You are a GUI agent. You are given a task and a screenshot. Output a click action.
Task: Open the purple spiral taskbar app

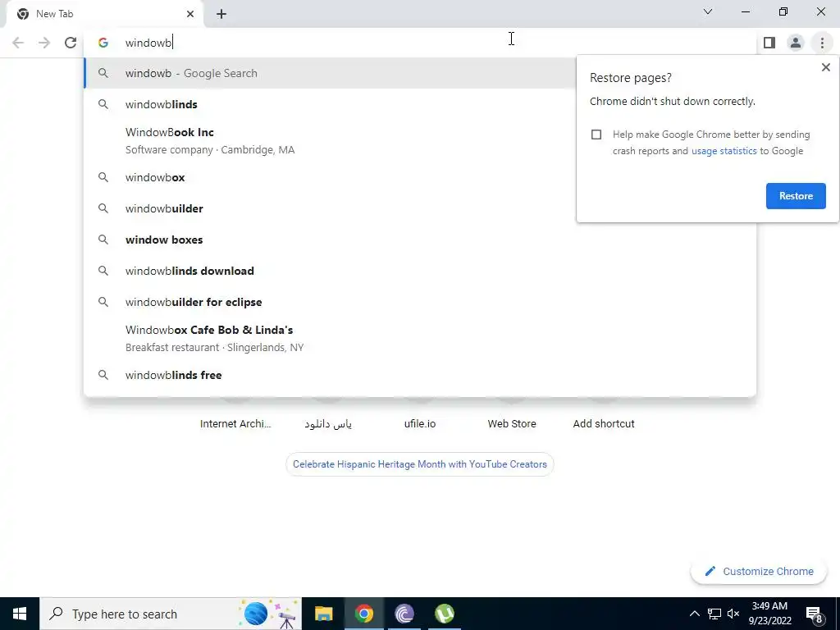point(404,614)
